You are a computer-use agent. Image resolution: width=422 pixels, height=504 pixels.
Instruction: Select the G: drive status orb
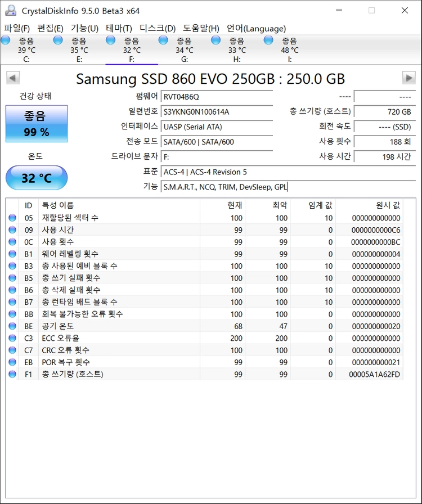coord(163,40)
